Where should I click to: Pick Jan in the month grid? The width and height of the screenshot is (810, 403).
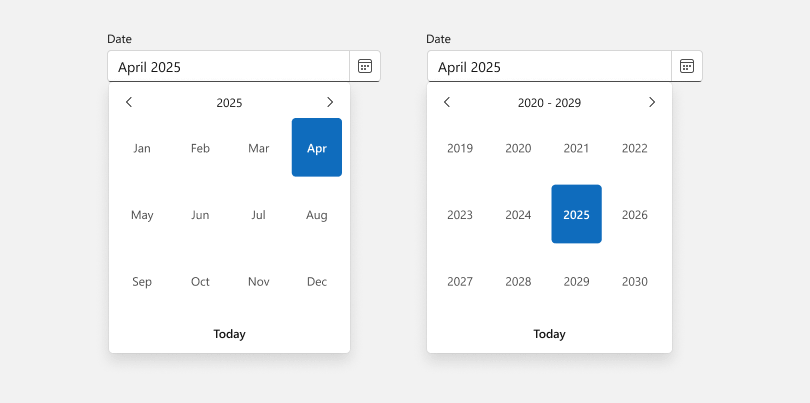click(142, 148)
